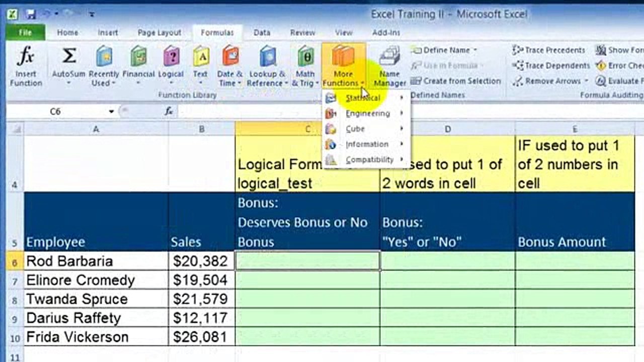Click Trace Precedents

point(549,50)
